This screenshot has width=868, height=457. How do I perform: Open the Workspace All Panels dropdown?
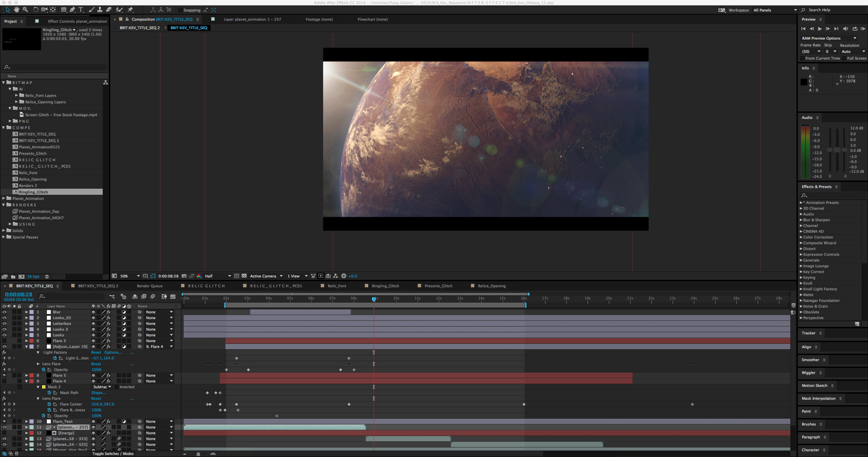click(x=775, y=10)
